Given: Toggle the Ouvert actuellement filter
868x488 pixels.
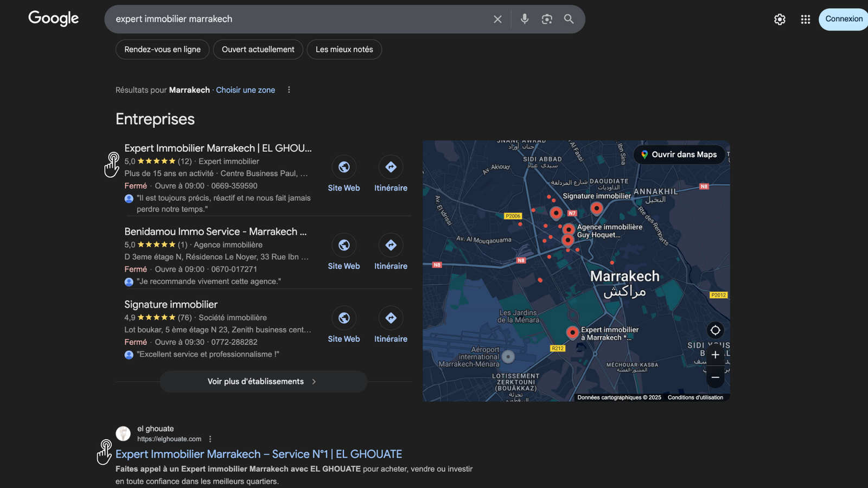Looking at the screenshot, I should click(258, 49).
